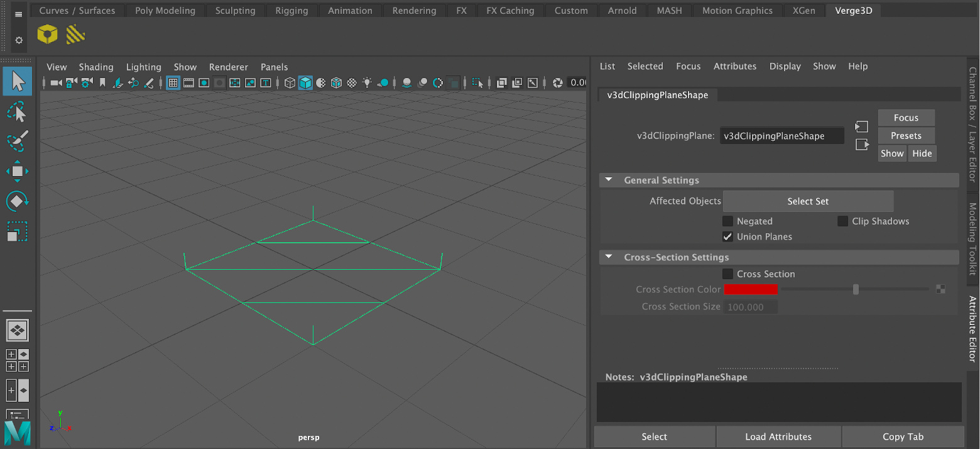Screen dimensions: 980x449
Task: Switch to two-pane side-by-side layout
Action: 18,391
